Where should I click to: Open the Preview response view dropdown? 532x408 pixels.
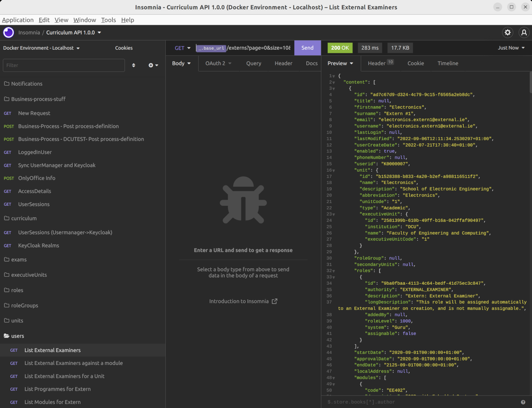coord(340,63)
